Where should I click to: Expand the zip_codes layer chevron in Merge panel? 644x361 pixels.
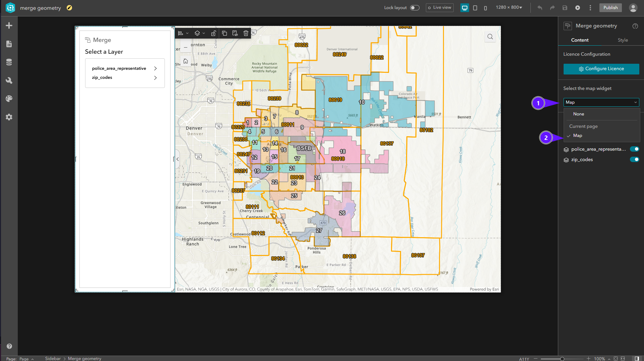coord(155,78)
